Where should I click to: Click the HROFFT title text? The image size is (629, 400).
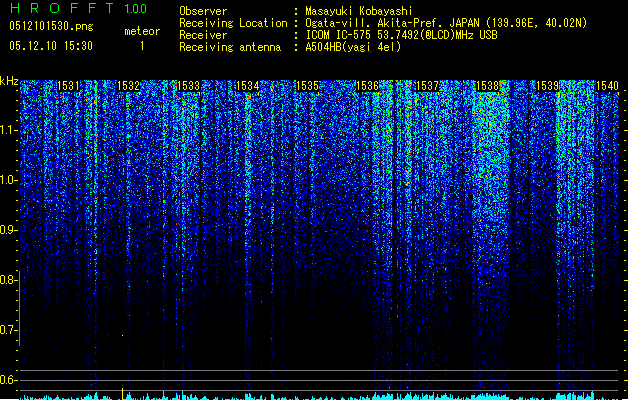coord(62,8)
